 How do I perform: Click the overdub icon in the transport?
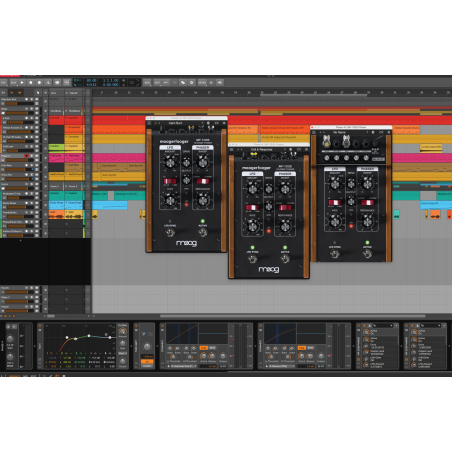click(57, 82)
